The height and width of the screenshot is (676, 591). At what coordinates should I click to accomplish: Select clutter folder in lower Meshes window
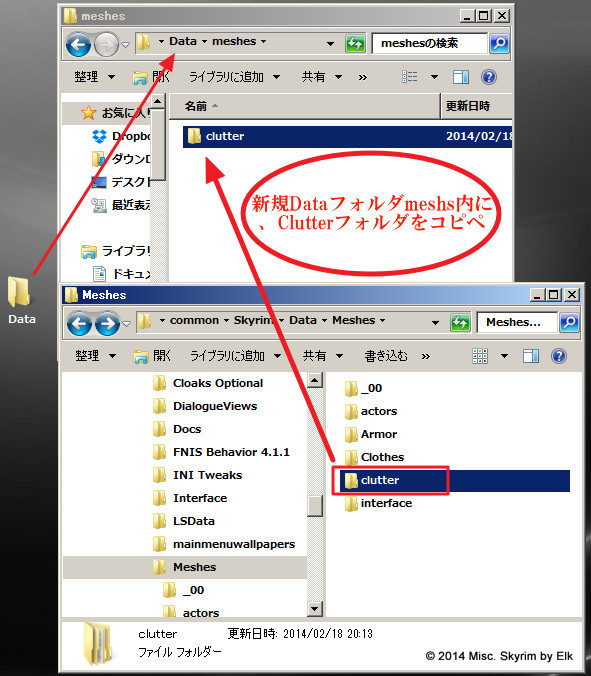[455, 480]
